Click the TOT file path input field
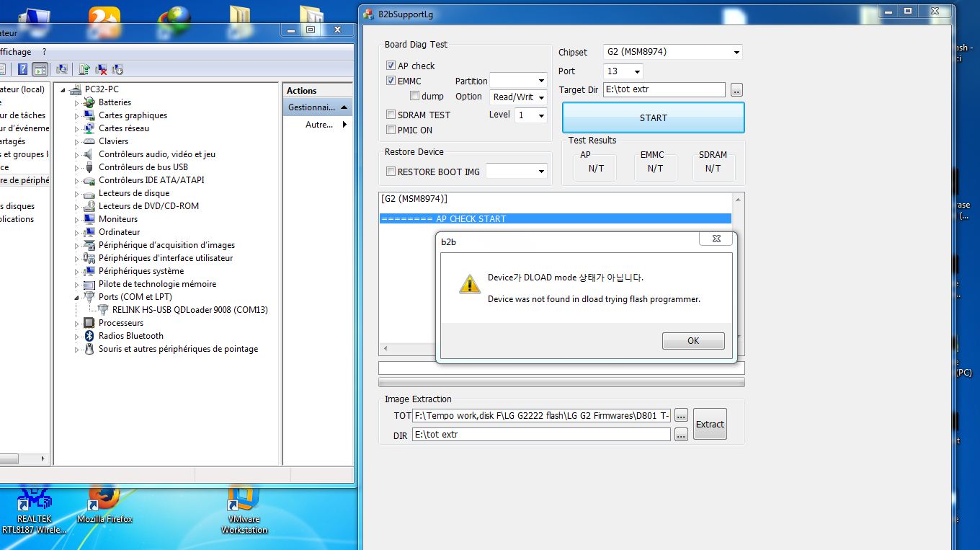 pyautogui.click(x=541, y=415)
